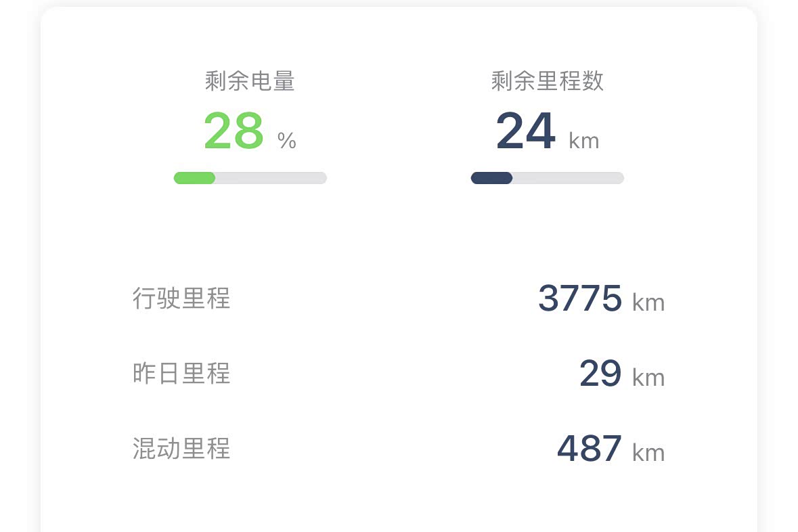Image resolution: width=798 pixels, height=532 pixels.
Task: Click the dark blue filled part of range bar
Action: pyautogui.click(x=491, y=178)
